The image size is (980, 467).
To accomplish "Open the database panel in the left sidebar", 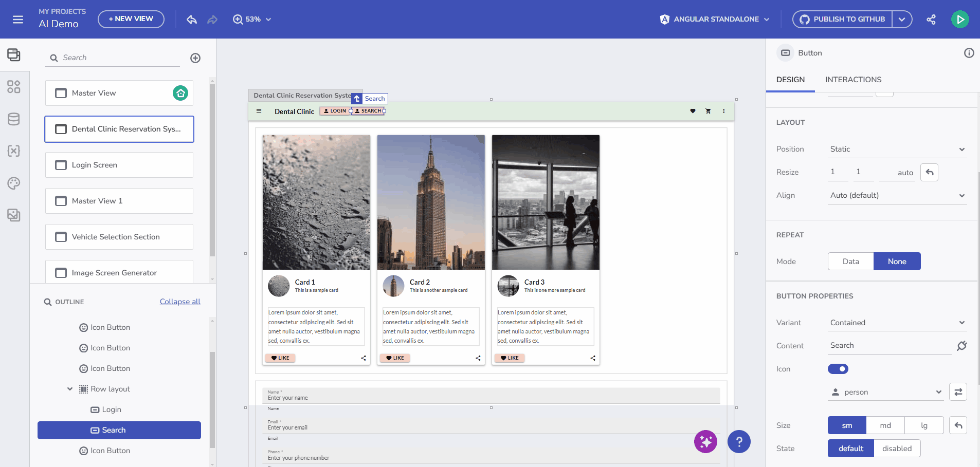I will [14, 119].
